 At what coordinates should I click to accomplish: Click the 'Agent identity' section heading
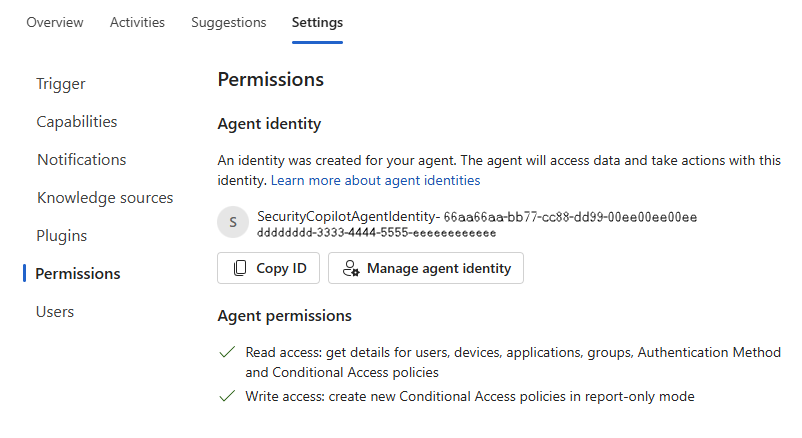pyautogui.click(x=269, y=124)
